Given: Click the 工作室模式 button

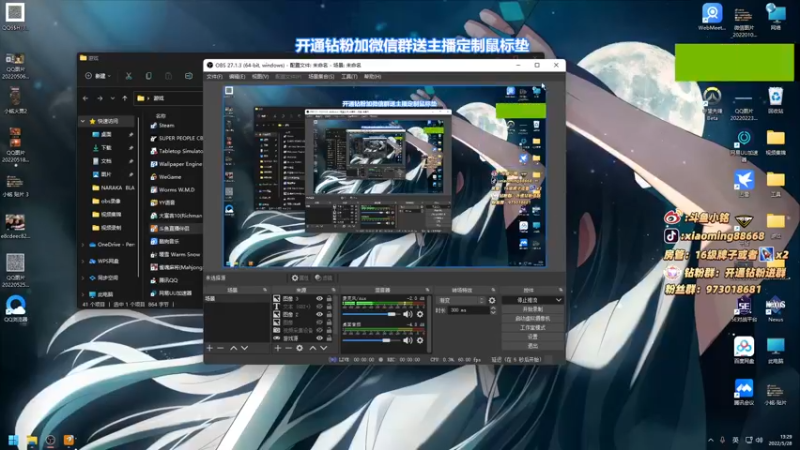Looking at the screenshot, I should click(533, 328).
